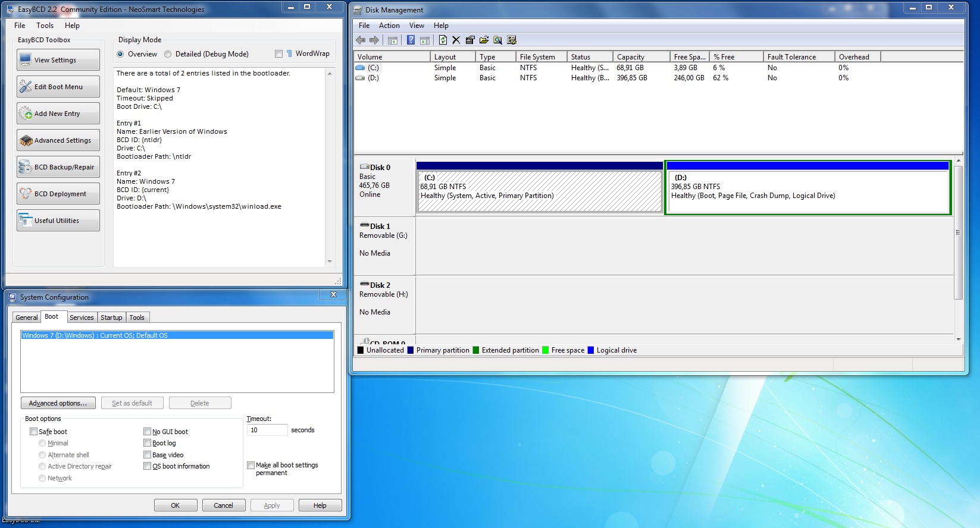Open Useful Utilities in EasyBCD
Screen dimensions: 980x528
click(58, 221)
